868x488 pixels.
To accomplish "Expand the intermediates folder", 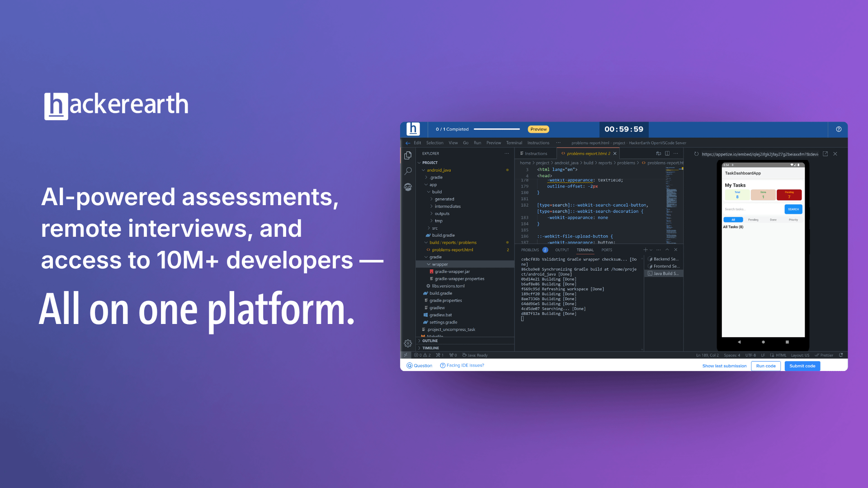I will click(x=448, y=206).
